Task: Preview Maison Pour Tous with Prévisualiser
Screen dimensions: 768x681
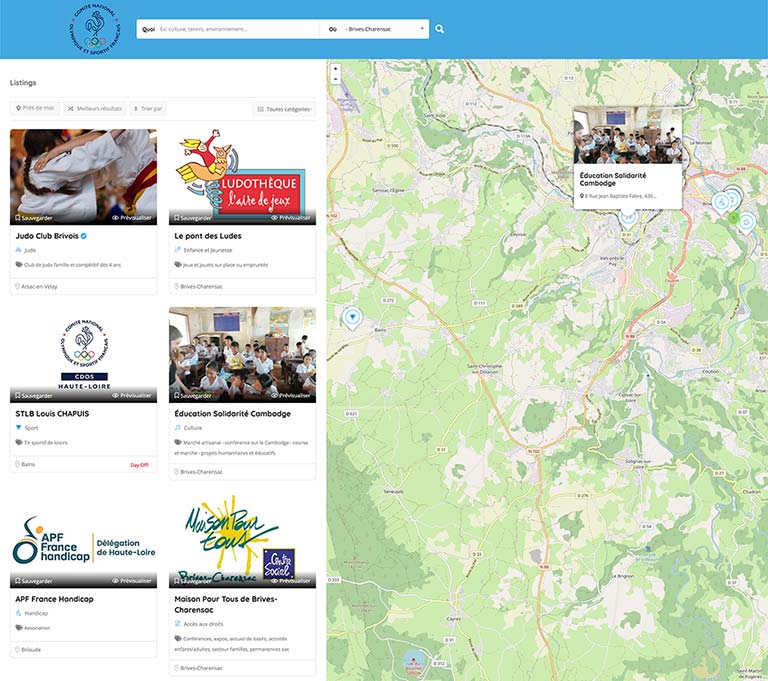Action: click(290, 581)
